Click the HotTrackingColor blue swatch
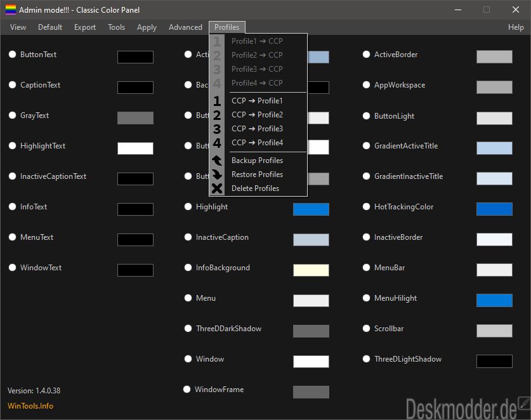 pyautogui.click(x=494, y=209)
